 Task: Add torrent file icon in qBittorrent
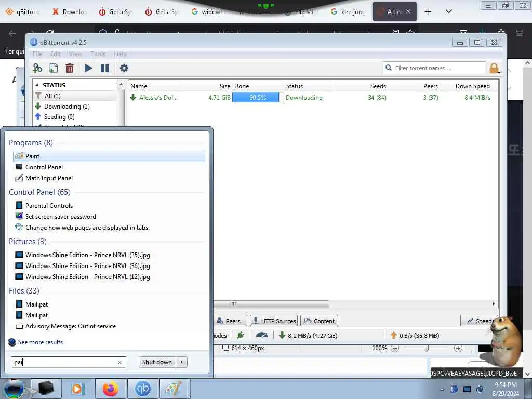click(54, 68)
